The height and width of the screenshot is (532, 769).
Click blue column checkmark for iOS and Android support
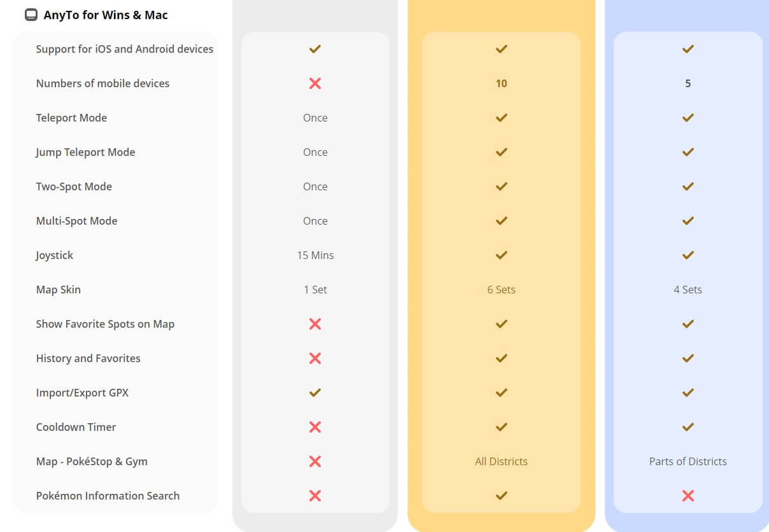(x=688, y=49)
